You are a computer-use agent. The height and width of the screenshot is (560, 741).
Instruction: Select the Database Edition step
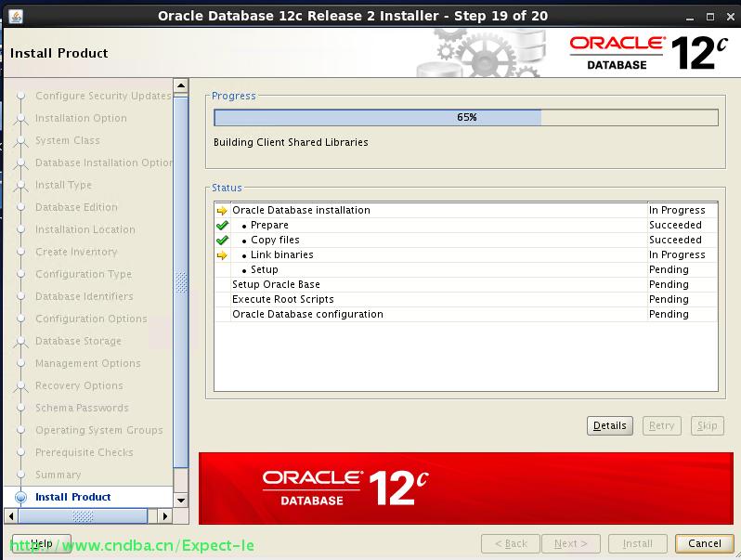point(76,207)
